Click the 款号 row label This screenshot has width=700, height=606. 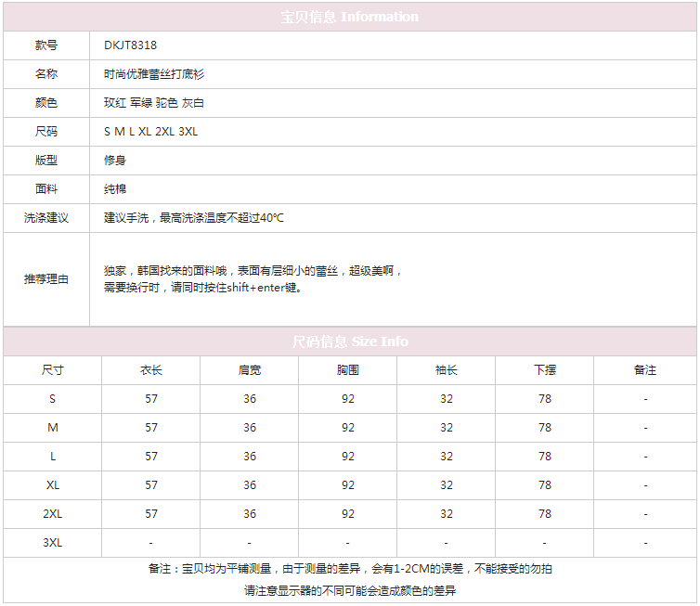tap(46, 45)
